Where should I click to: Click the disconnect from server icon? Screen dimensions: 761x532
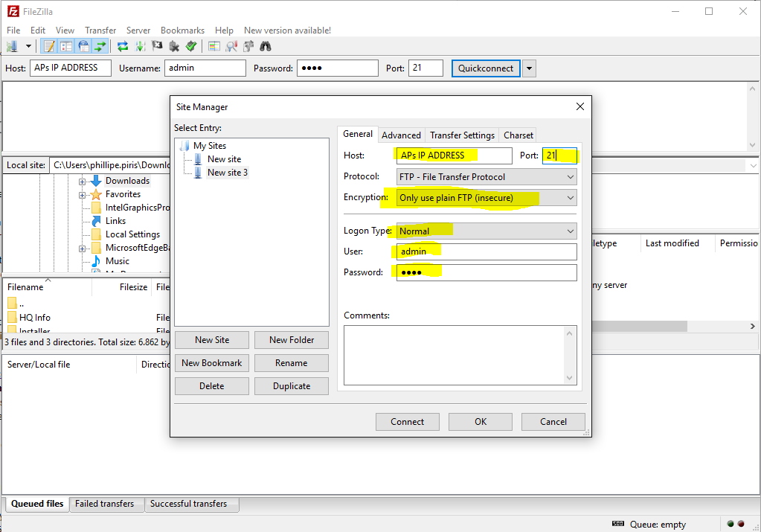click(174, 46)
